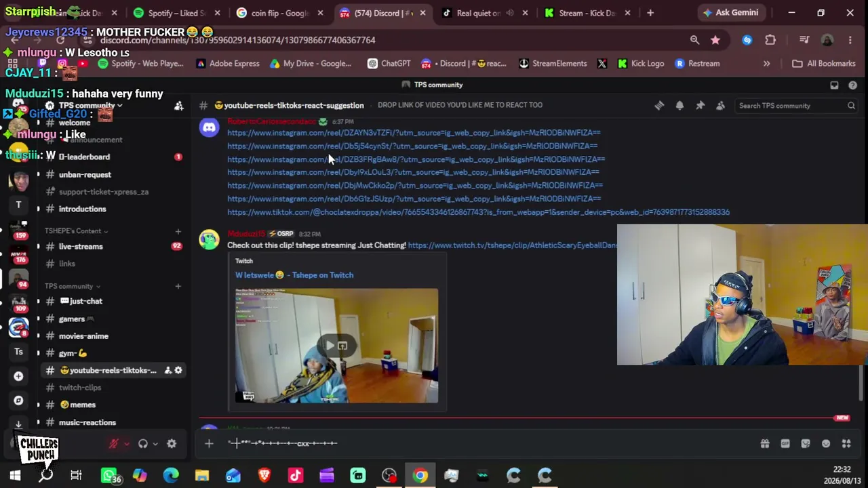Open the live-streams channel
The image size is (868, 488).
[x=113, y=246]
